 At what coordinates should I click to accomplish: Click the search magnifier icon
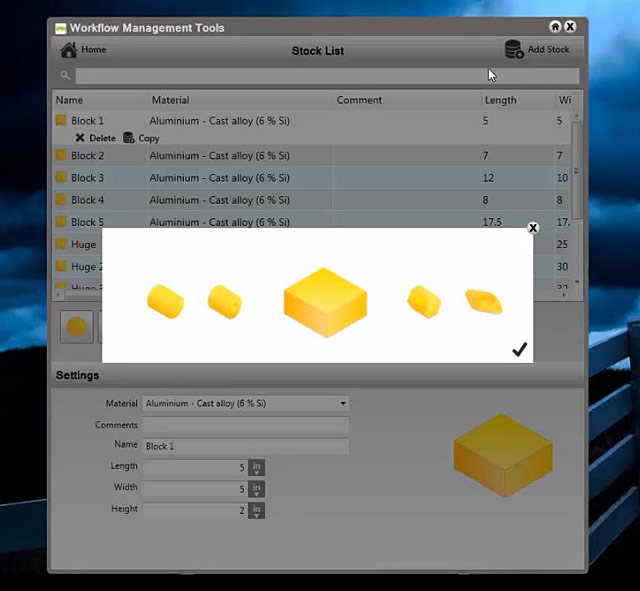65,76
